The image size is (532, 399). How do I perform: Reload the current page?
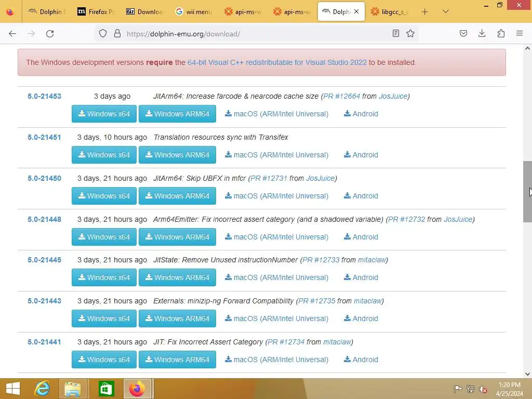click(x=50, y=34)
